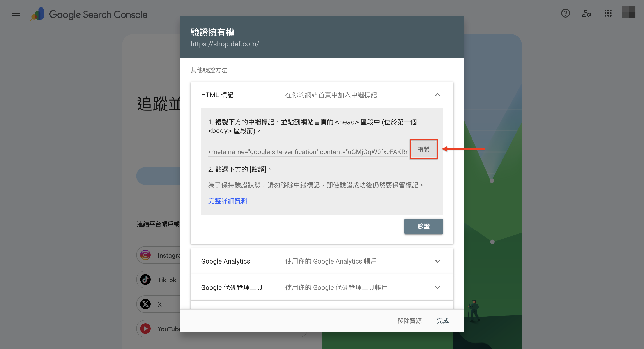The height and width of the screenshot is (349, 644).
Task: Click the YouTube icon
Action: 145,328
